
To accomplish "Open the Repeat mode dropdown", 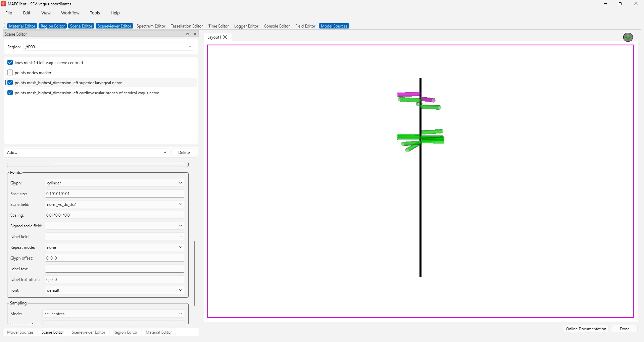I will click(x=114, y=247).
